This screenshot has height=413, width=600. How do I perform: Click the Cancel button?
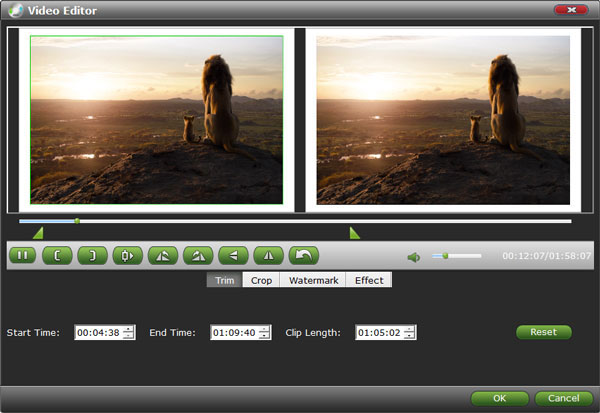click(564, 398)
